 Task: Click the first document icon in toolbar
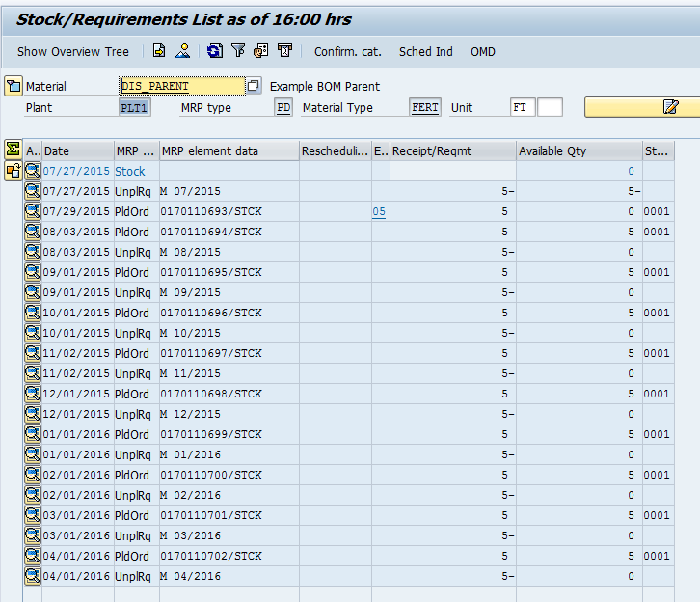tap(159, 51)
